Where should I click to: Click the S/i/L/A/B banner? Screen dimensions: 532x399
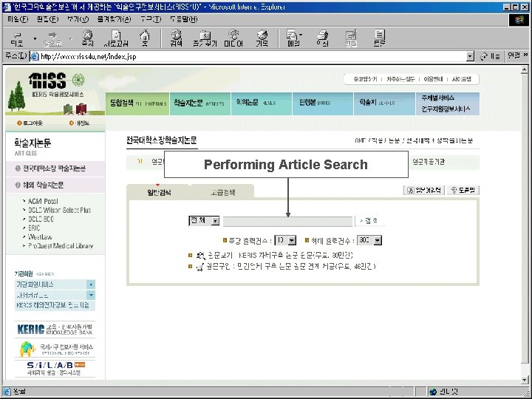[x=55, y=368]
